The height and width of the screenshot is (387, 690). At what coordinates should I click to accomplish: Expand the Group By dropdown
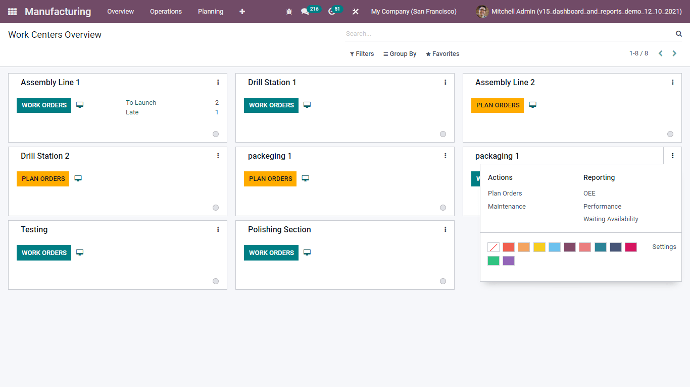click(x=400, y=54)
